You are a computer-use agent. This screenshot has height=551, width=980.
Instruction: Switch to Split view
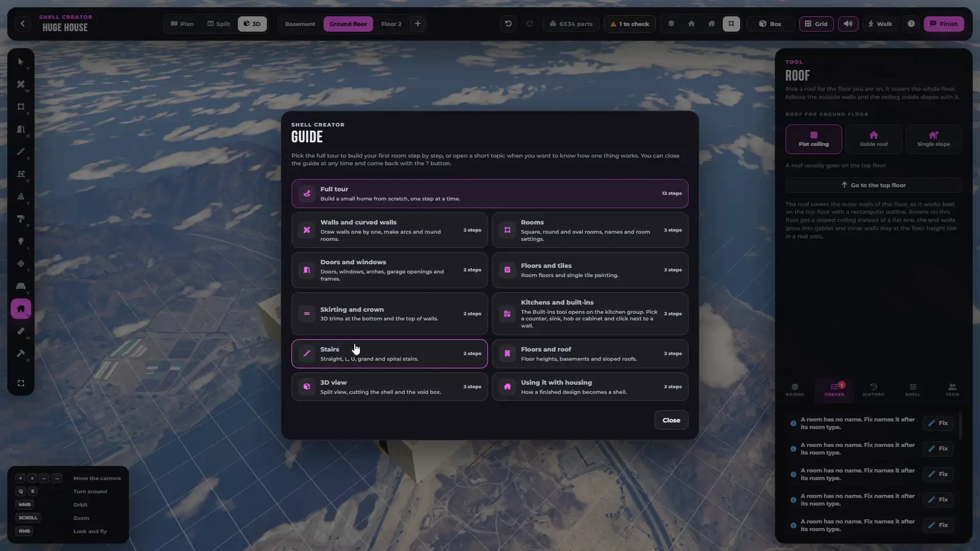pyautogui.click(x=218, y=24)
